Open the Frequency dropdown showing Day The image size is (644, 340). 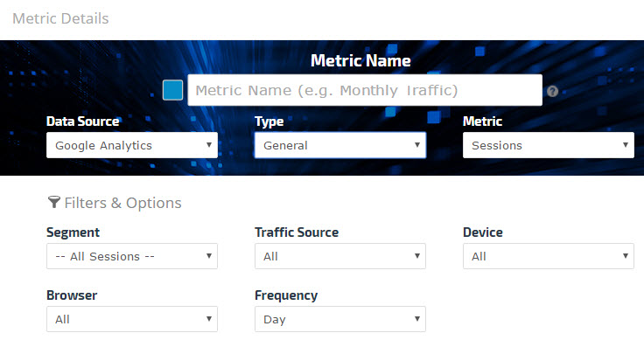pyautogui.click(x=340, y=319)
